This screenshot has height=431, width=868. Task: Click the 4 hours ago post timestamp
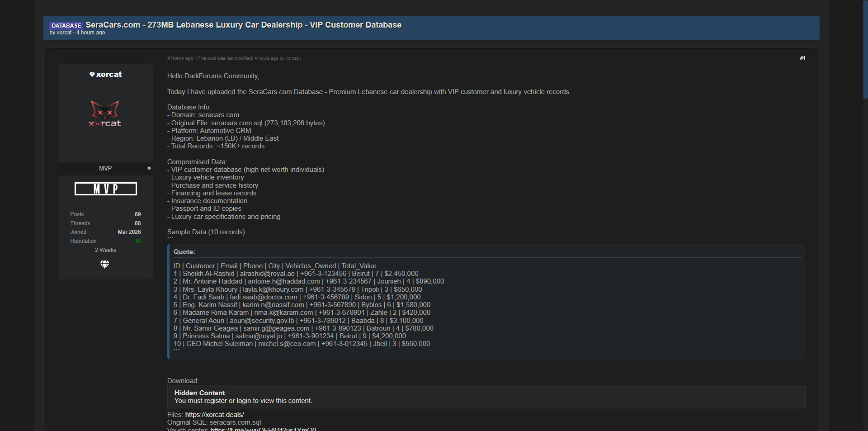(x=180, y=58)
